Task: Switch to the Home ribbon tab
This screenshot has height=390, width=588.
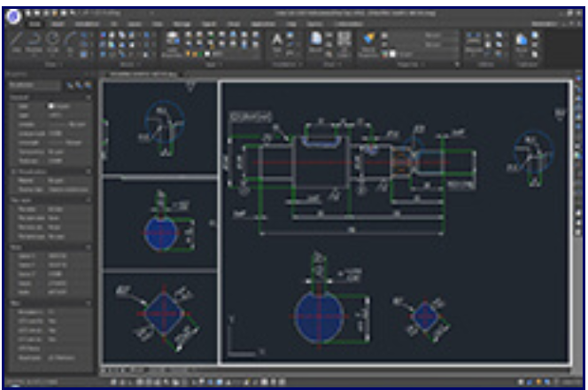Action: [35, 25]
